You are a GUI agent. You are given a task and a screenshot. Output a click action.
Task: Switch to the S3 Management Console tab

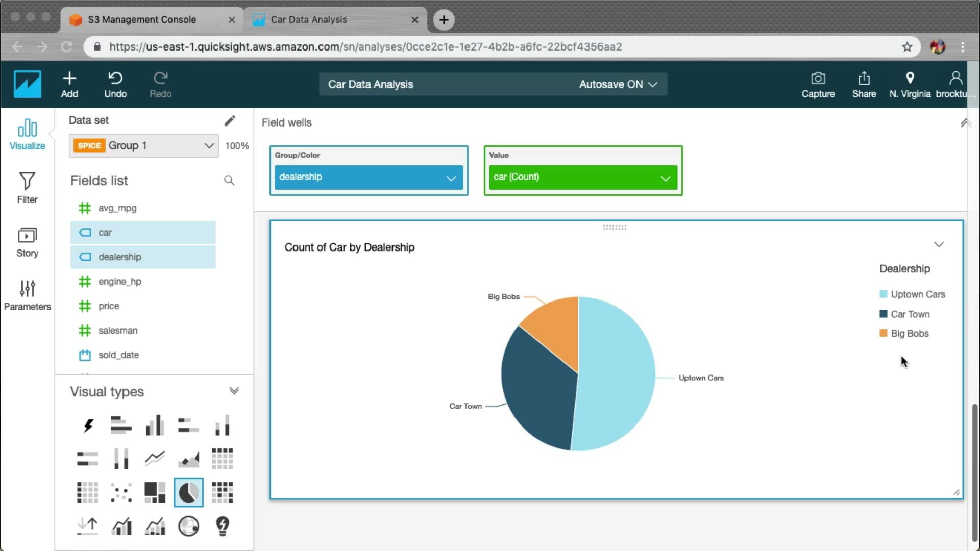tap(142, 19)
